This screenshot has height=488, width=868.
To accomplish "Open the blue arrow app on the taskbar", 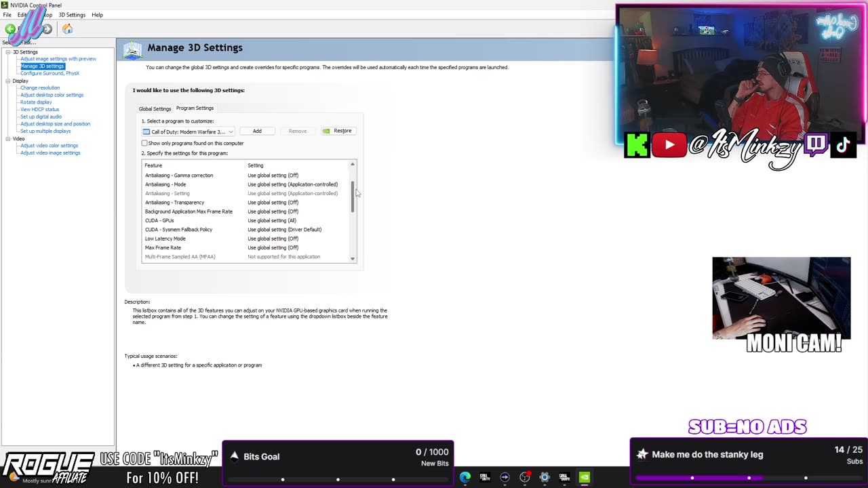I will (x=505, y=477).
